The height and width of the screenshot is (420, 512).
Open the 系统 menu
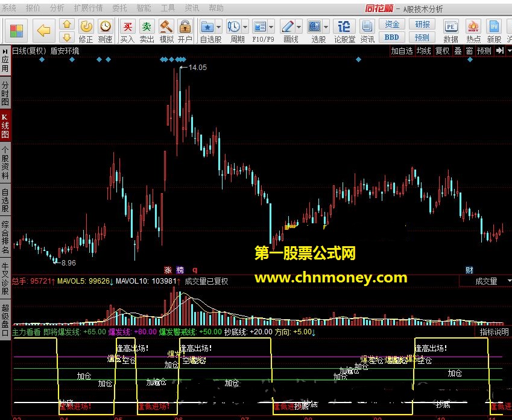8,8
